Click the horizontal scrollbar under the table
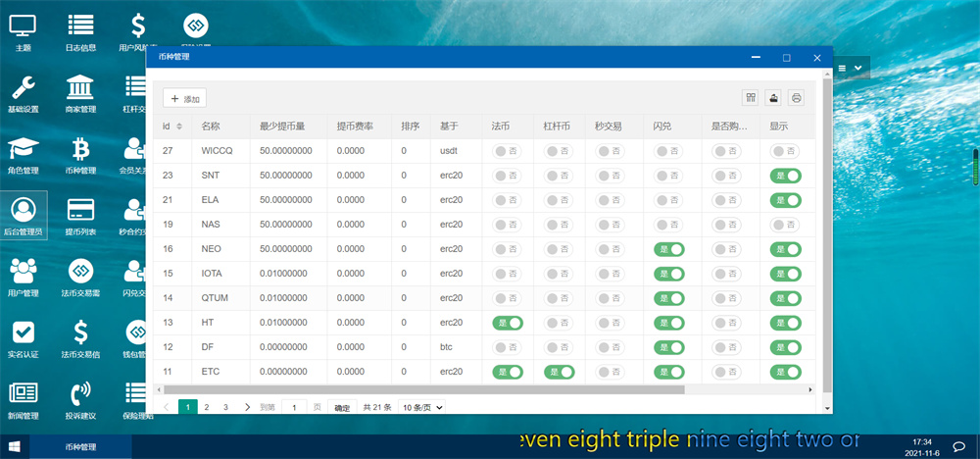Screen dimensions: 980x459 pyautogui.click(x=441, y=389)
